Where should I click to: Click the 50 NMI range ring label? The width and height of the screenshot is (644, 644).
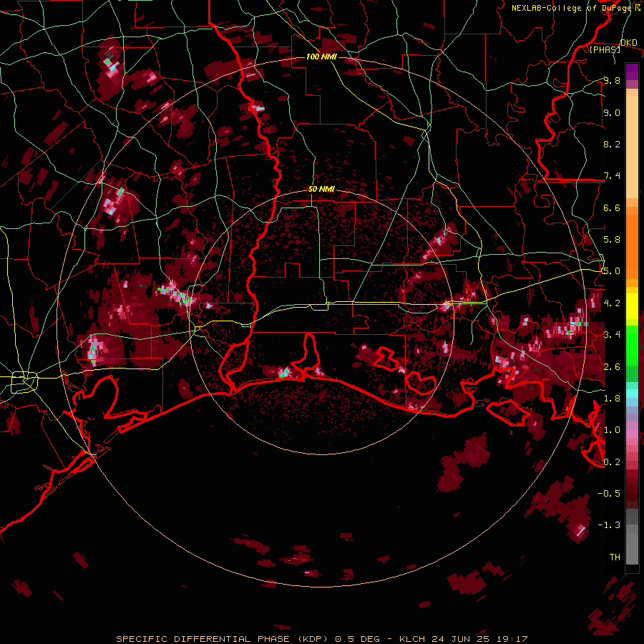(321, 190)
